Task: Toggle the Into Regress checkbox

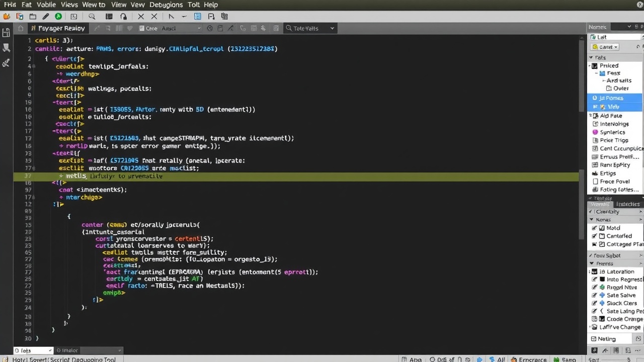Action: (x=595, y=279)
